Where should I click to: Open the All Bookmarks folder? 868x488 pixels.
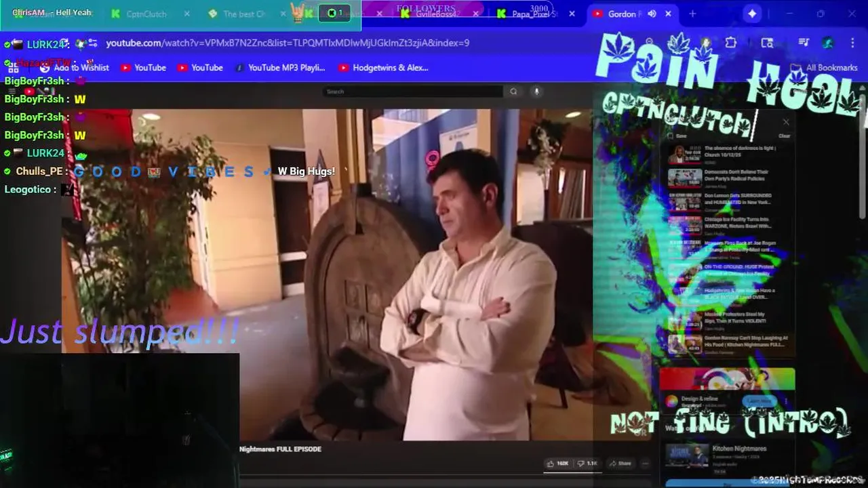tap(824, 68)
